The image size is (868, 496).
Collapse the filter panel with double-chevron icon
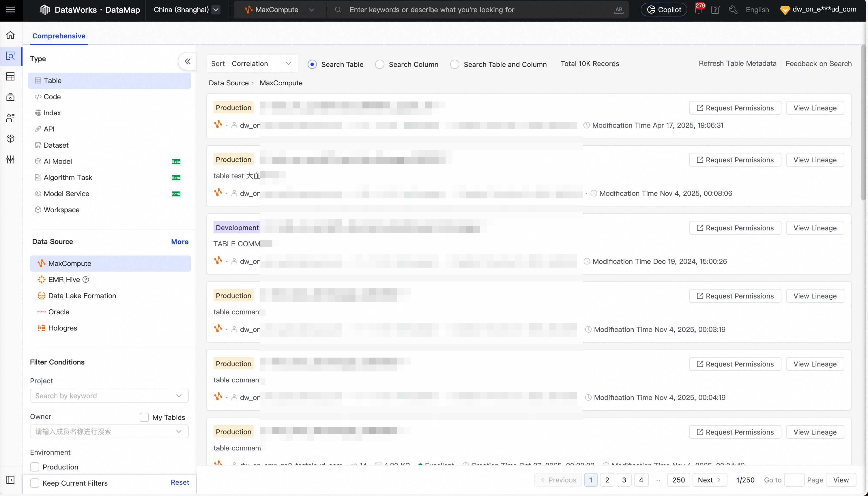188,61
